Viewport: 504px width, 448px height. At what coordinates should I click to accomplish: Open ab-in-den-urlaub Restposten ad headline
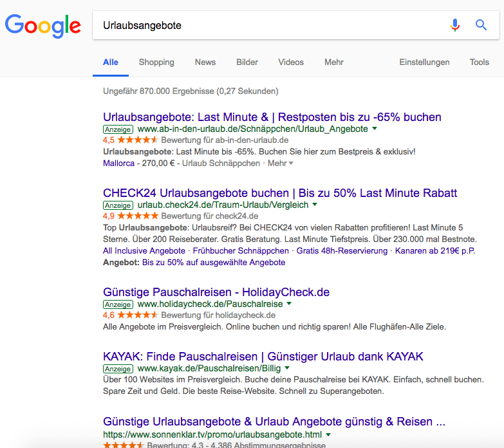(x=272, y=117)
